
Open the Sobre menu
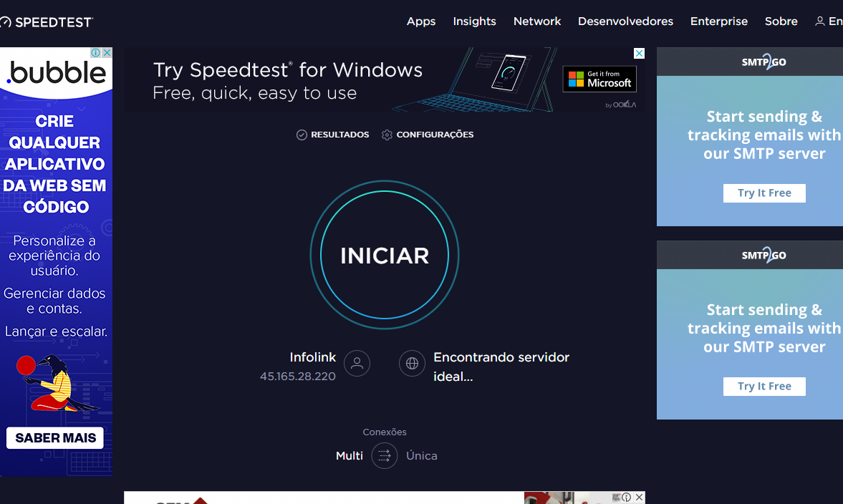coord(781,21)
